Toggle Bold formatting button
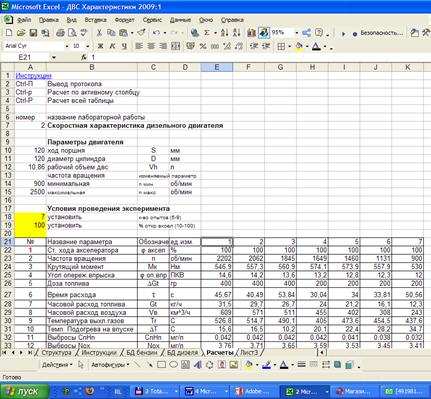Screen dimensions: 431x399 (x=100, y=46)
